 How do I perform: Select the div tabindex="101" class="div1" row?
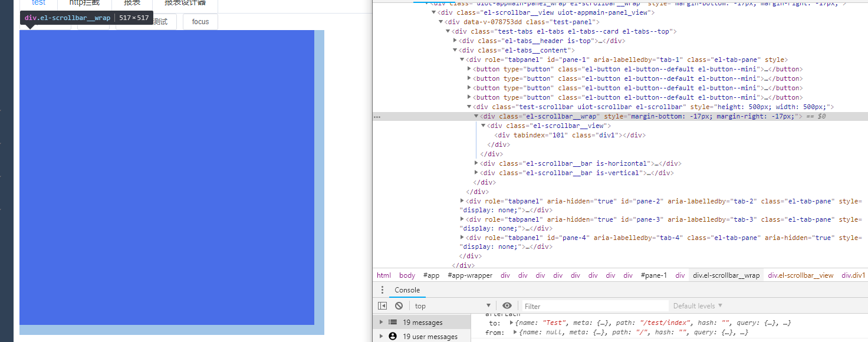570,135
